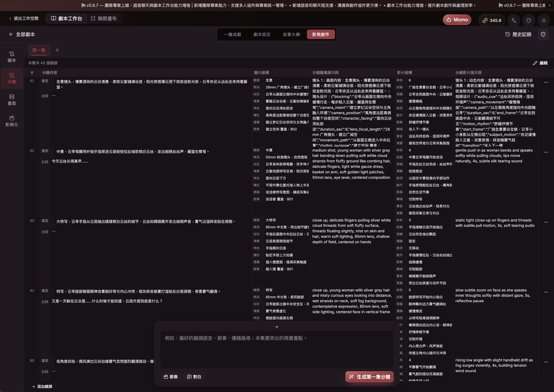
Task: Click image prompt 'close up, young woman with silver'
Action: pos(352,301)
